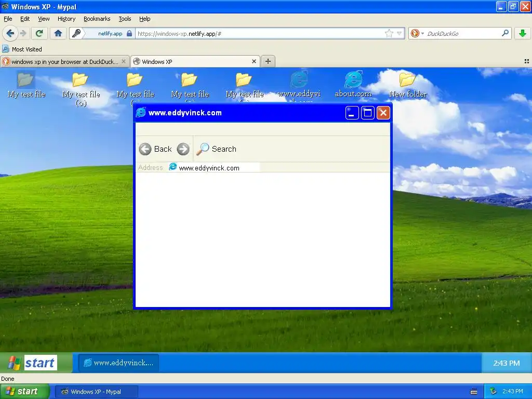This screenshot has height=399, width=532.
Task: Click the magnifier icon in DuckDuckGo search box
Action: coord(505,33)
